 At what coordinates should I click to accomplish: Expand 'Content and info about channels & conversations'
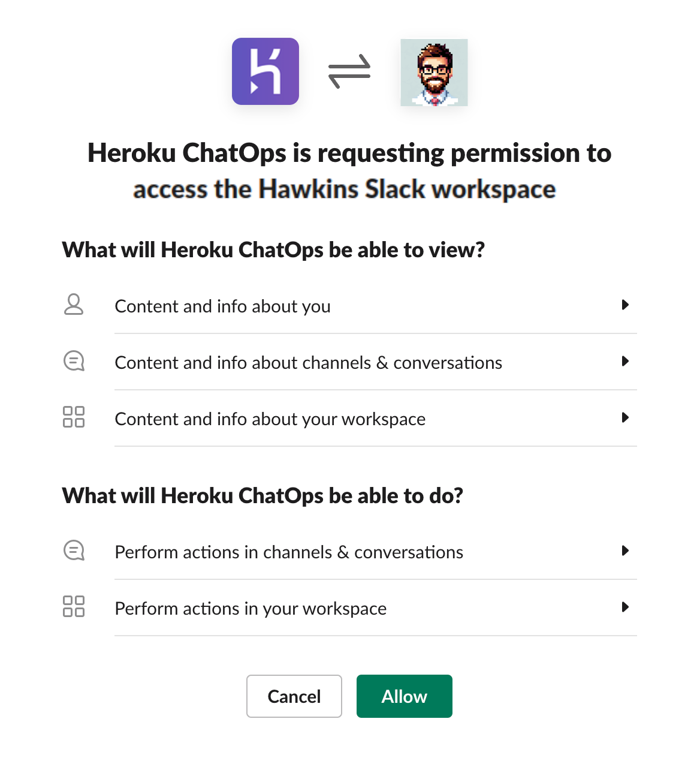click(626, 362)
